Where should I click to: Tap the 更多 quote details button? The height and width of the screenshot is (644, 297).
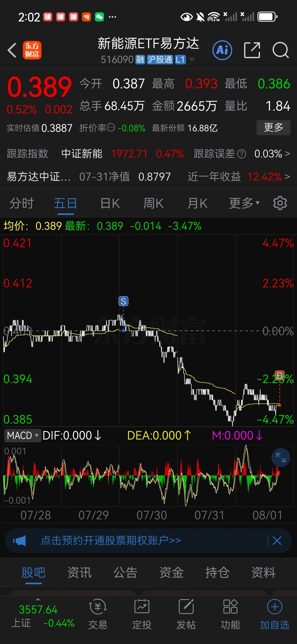273,127
